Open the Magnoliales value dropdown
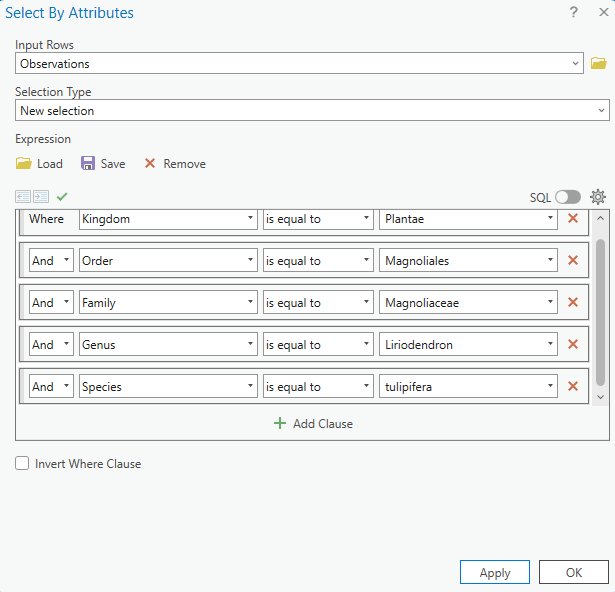The image size is (615, 592). (468, 260)
